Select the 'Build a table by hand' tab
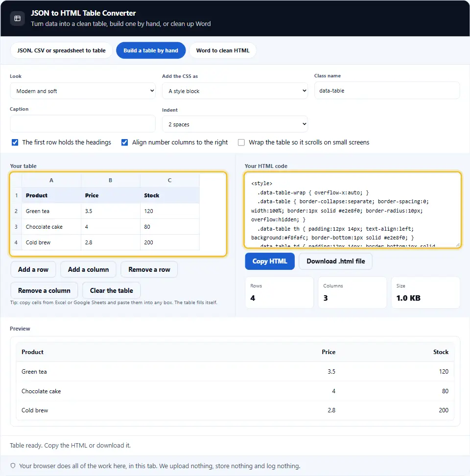The image size is (470, 476). (151, 50)
